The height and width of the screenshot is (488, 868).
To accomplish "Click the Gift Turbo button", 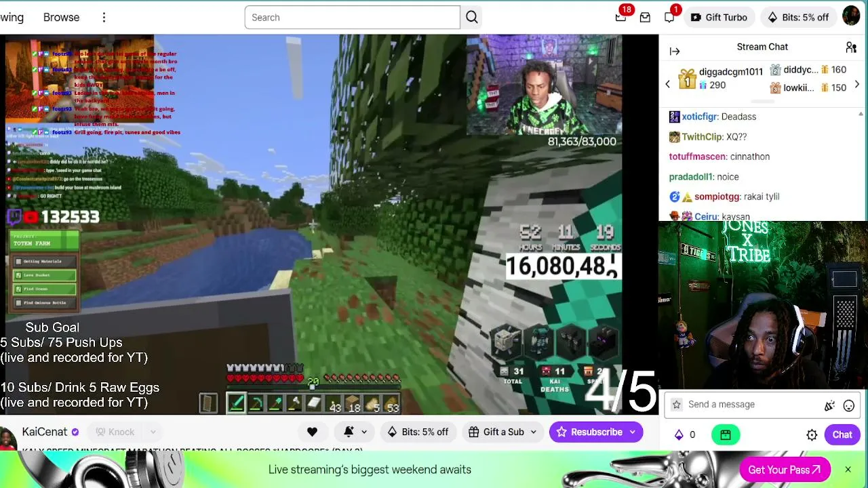I will pos(719,18).
